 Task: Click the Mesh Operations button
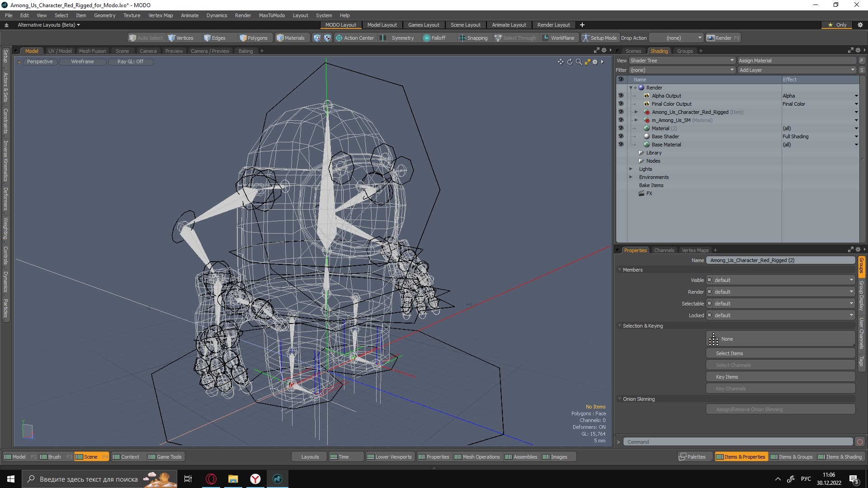click(477, 457)
